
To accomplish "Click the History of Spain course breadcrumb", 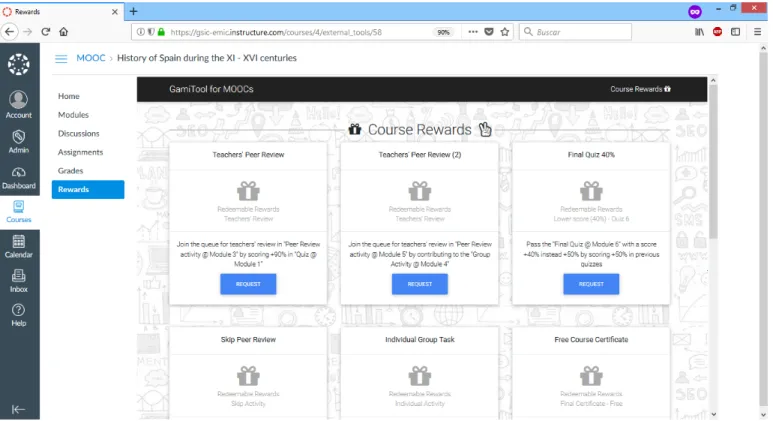I will 207,58.
